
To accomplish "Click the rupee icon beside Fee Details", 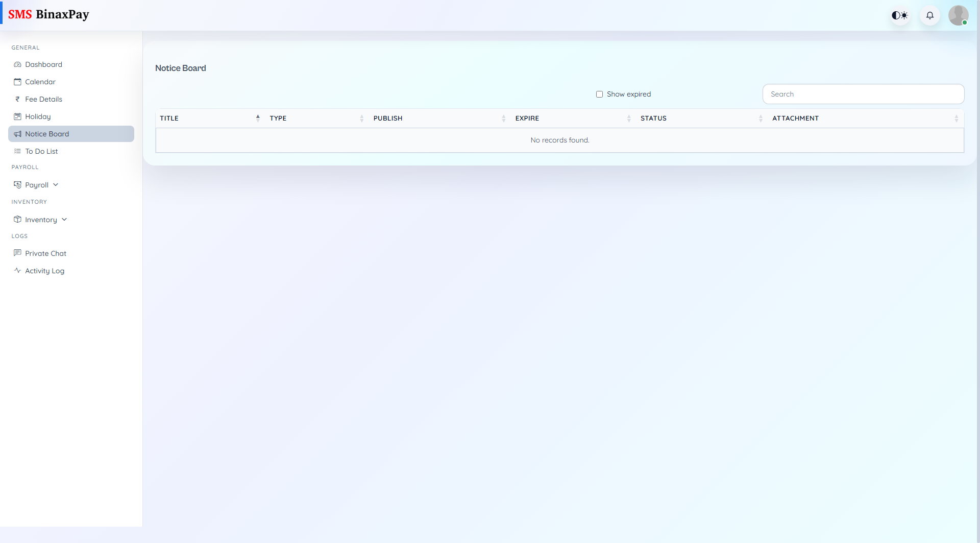I will pos(17,99).
